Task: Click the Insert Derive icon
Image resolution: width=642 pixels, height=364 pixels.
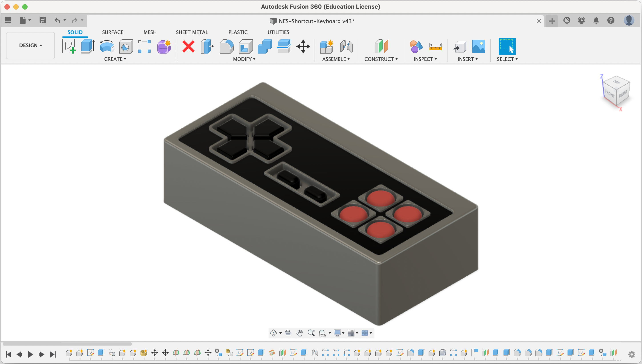Action: [x=460, y=46]
